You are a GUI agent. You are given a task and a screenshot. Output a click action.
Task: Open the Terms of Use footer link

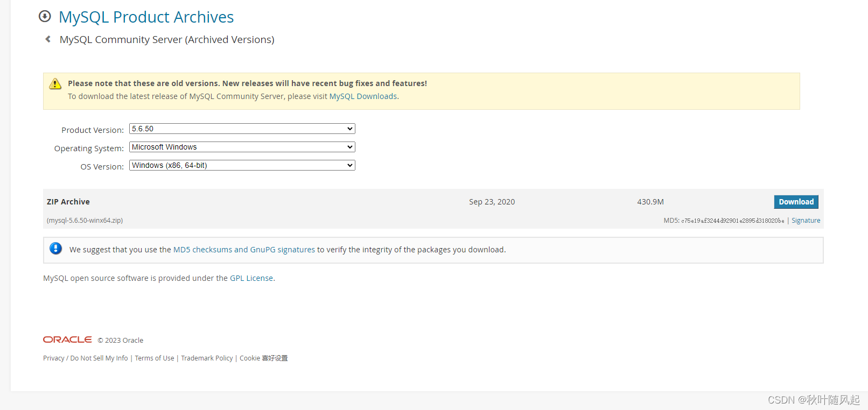(155, 358)
